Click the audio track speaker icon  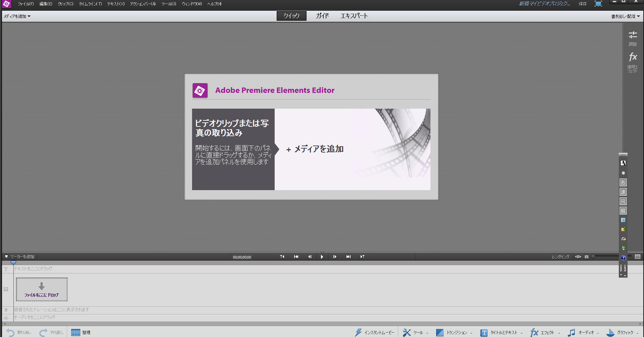[x=6, y=318]
